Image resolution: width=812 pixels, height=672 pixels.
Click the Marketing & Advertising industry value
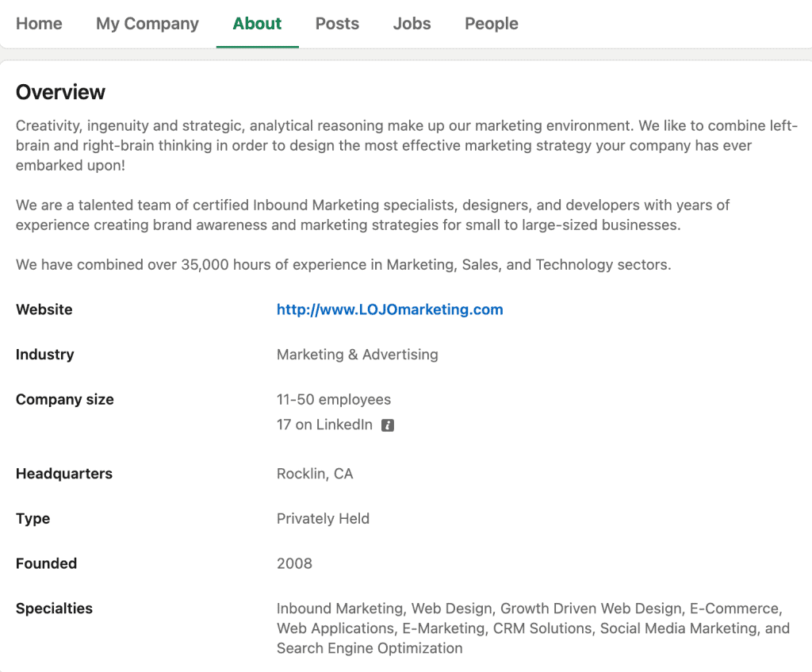click(x=357, y=355)
